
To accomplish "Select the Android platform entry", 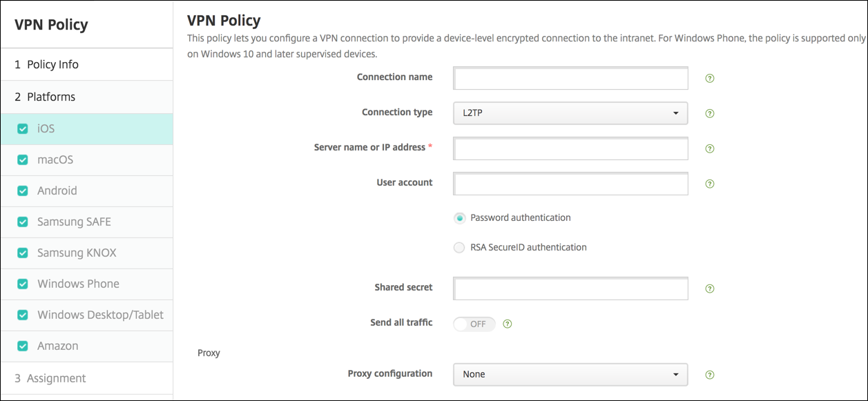I will tap(57, 191).
